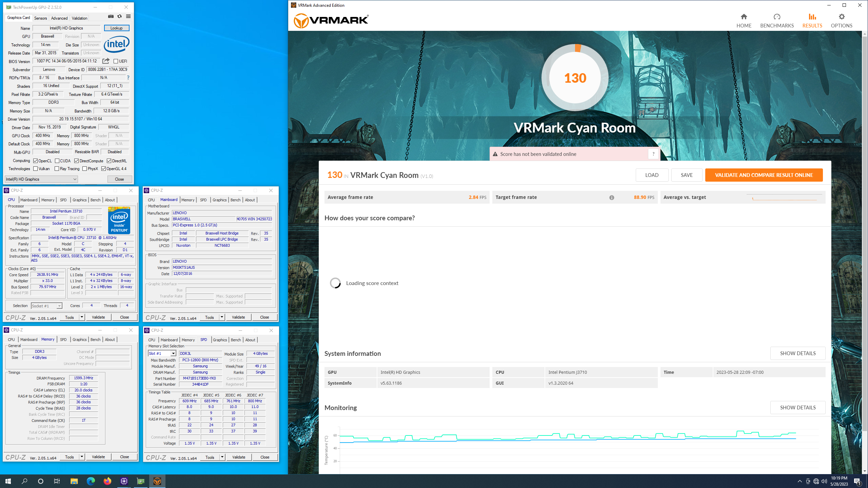This screenshot has height=488, width=868.
Task: Open taskbar Search icon
Action: 24,481
